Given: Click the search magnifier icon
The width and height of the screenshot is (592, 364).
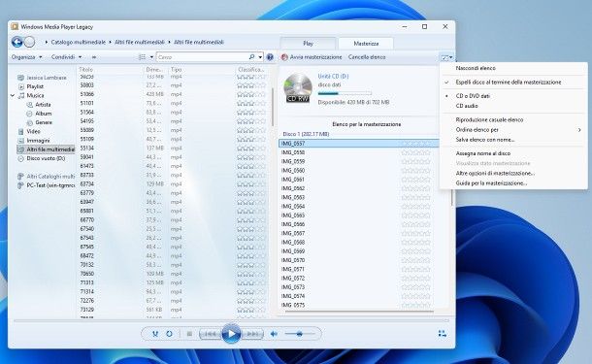Looking at the screenshot, I should coord(251,57).
